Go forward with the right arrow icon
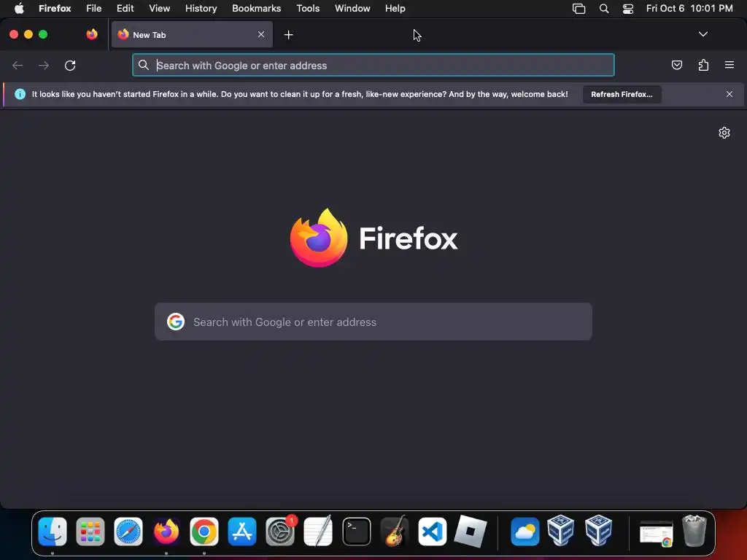This screenshot has width=747, height=560. coord(44,65)
